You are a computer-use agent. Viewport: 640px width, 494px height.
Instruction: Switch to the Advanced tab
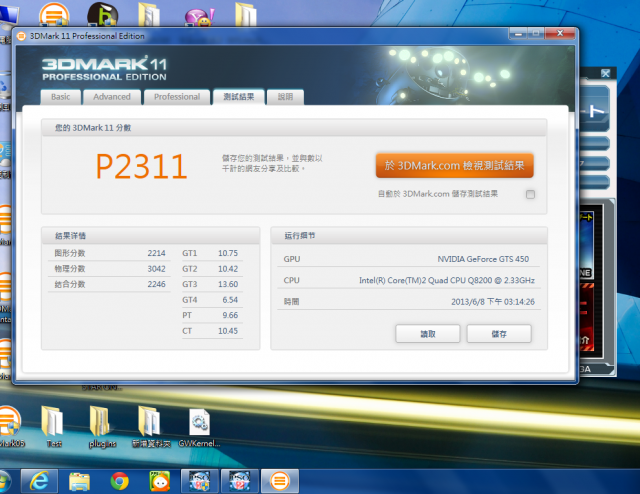(112, 97)
